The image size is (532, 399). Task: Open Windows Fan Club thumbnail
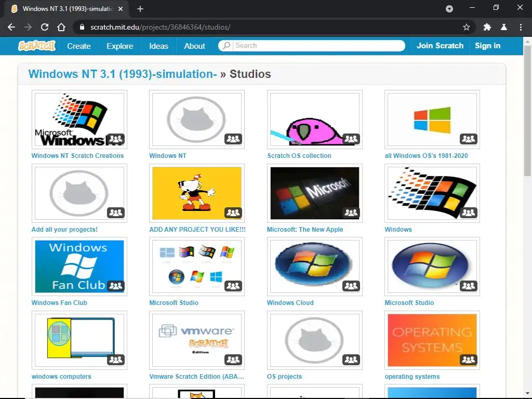(x=79, y=267)
